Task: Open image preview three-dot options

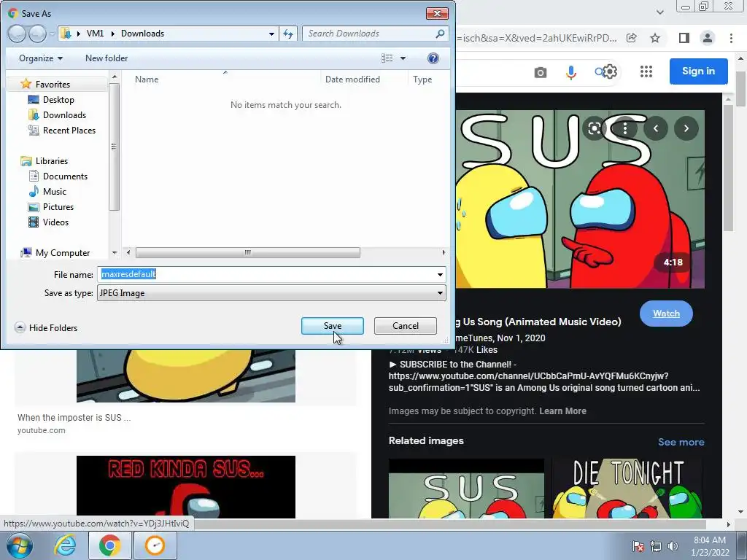Action: pyautogui.click(x=625, y=128)
